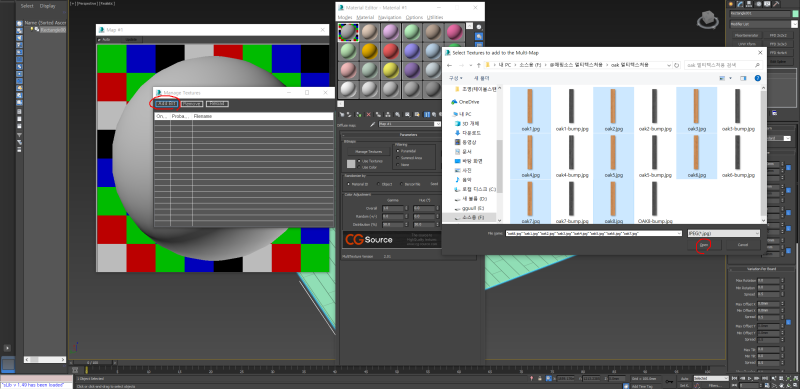
Task: Click Manage Textures button in Material Editor
Action: 369,152
